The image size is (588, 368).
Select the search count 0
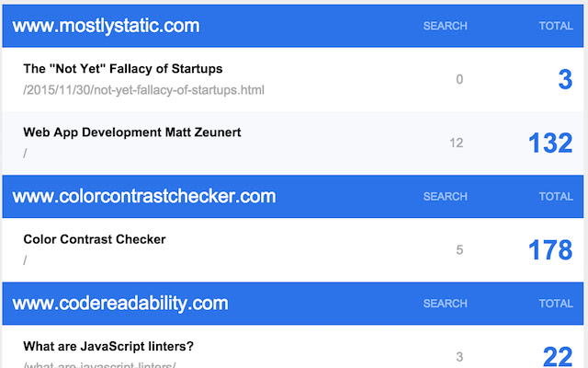tap(459, 80)
